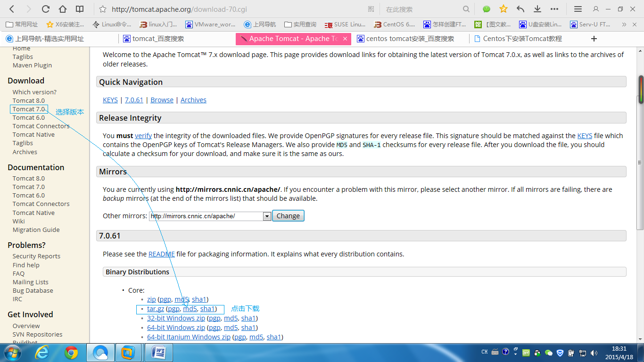Click the address bar URL field
Image resolution: width=644 pixels, height=362 pixels.
pos(236,9)
